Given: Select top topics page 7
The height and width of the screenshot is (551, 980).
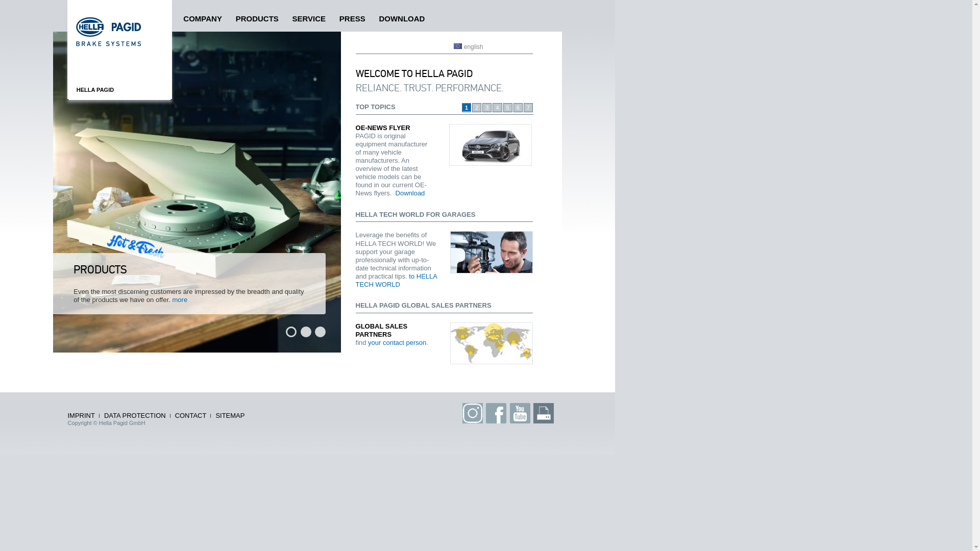Looking at the screenshot, I should click(528, 108).
